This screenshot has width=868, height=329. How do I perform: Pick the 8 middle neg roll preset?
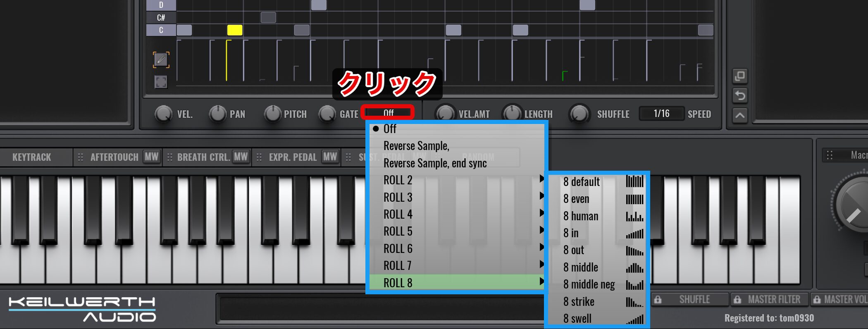pyautogui.click(x=597, y=285)
